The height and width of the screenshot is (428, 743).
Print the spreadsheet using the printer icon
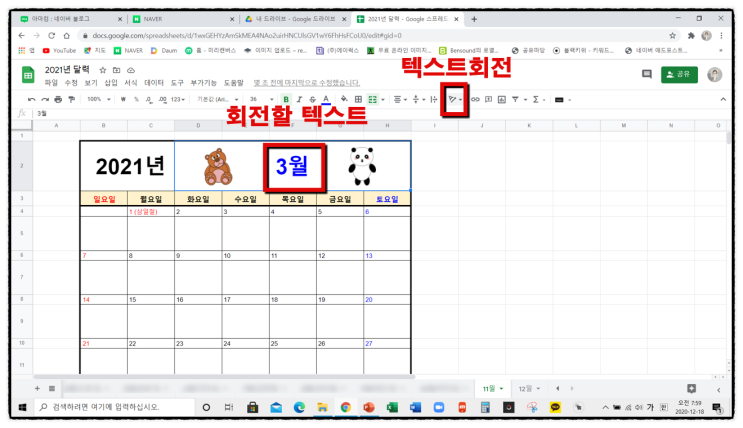(58, 100)
